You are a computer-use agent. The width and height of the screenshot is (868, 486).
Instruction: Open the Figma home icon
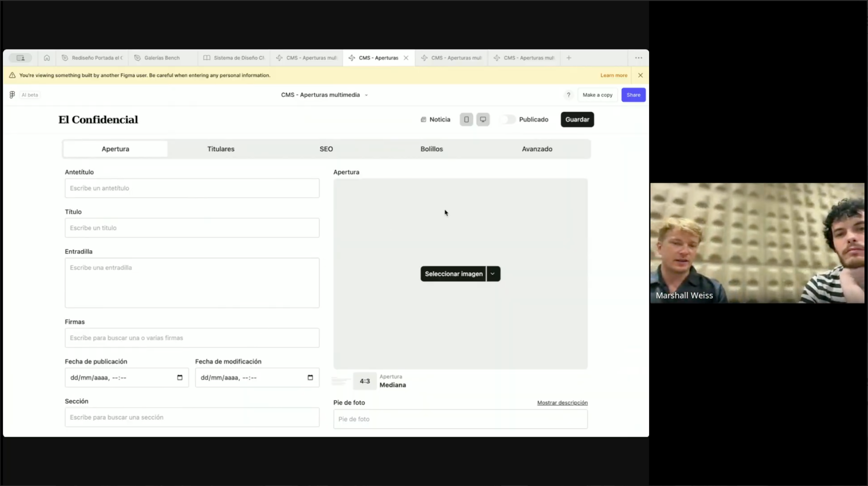point(47,58)
